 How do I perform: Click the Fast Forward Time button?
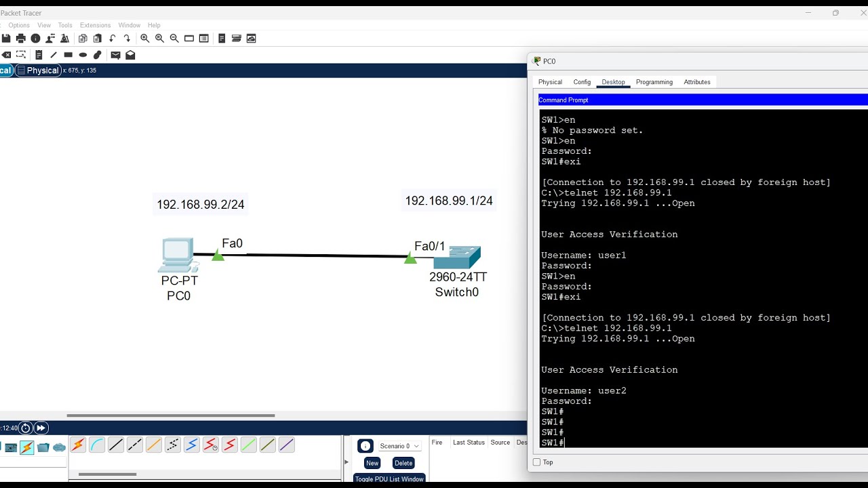pyautogui.click(x=41, y=428)
